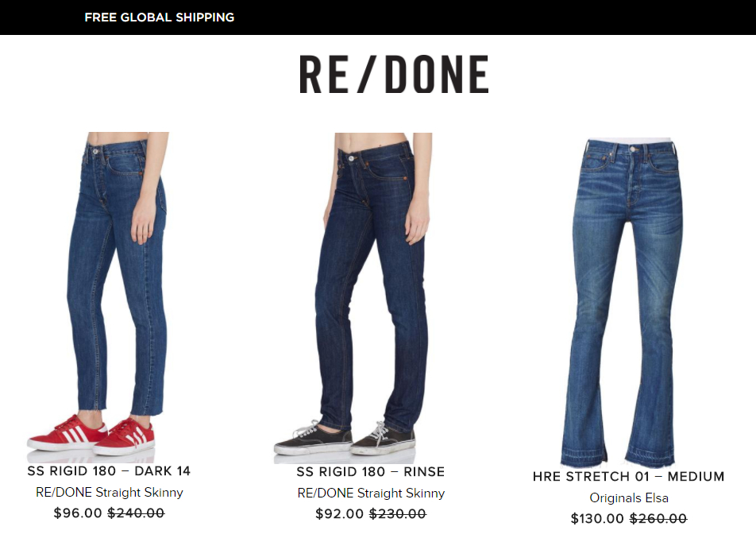Click the $130.00 sale price
This screenshot has width=756, height=538.
pos(597,519)
